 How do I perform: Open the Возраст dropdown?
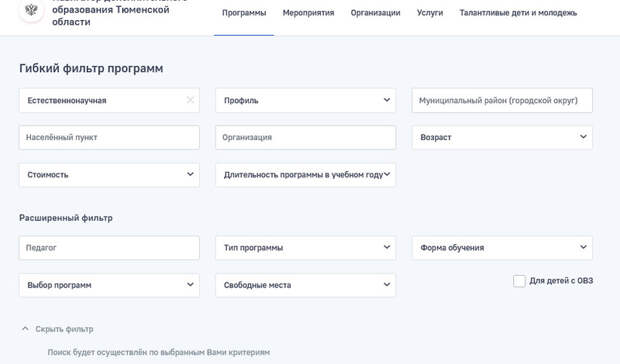tap(502, 138)
